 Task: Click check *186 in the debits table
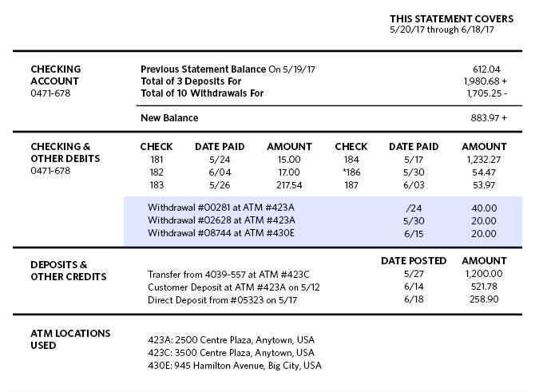pyautogui.click(x=351, y=172)
